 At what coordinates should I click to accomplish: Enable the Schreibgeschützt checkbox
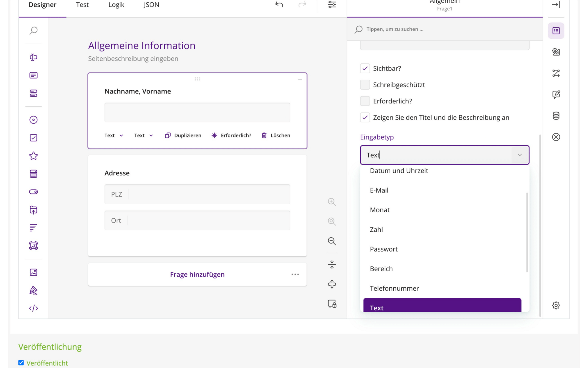point(365,85)
